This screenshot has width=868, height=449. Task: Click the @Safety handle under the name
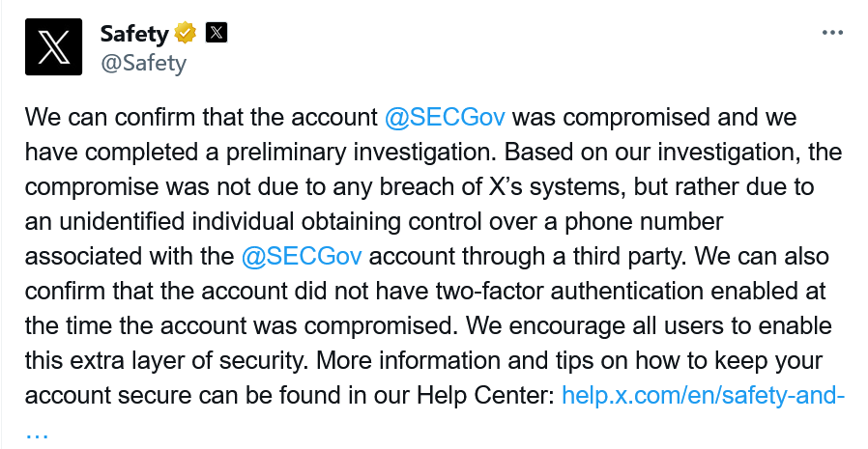tap(143, 63)
